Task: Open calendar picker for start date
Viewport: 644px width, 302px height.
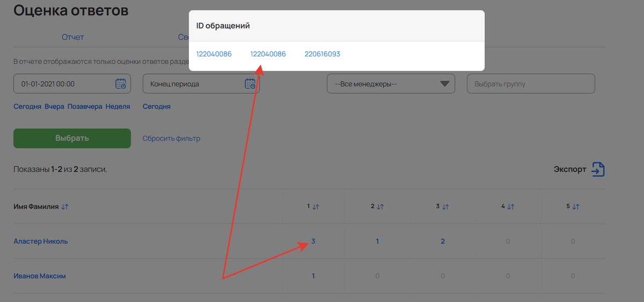Action: tap(121, 84)
